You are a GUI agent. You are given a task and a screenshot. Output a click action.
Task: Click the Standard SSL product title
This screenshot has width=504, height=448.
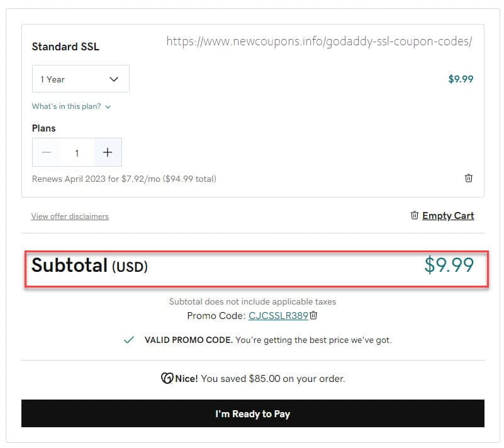click(65, 47)
